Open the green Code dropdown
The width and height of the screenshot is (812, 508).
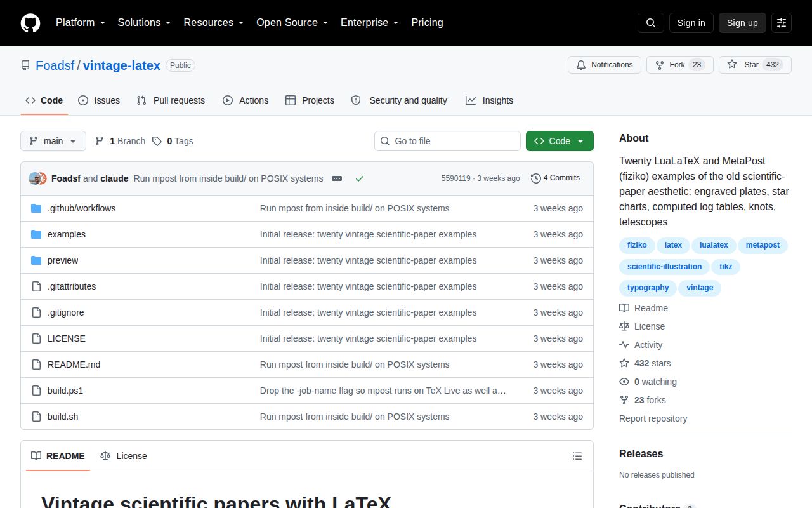coord(560,141)
